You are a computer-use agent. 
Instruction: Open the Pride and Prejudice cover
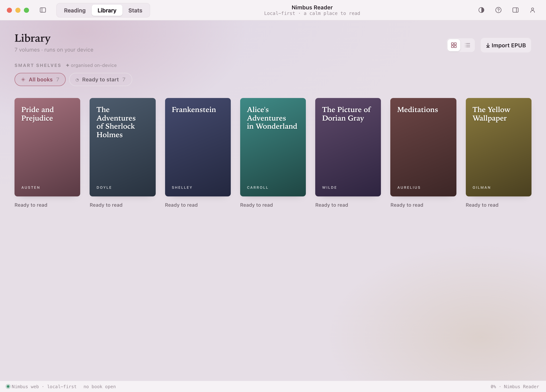47,147
